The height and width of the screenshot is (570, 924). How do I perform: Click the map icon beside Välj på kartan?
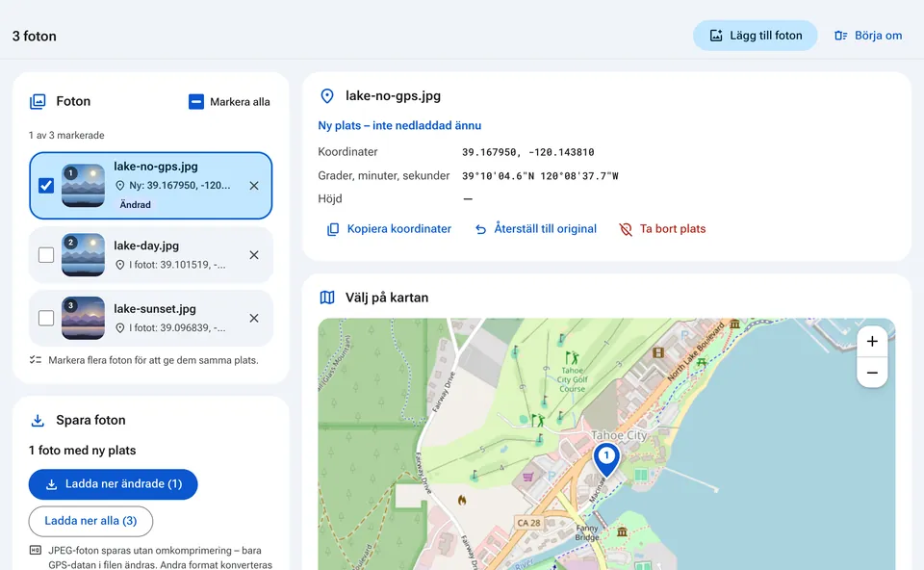pyautogui.click(x=327, y=298)
